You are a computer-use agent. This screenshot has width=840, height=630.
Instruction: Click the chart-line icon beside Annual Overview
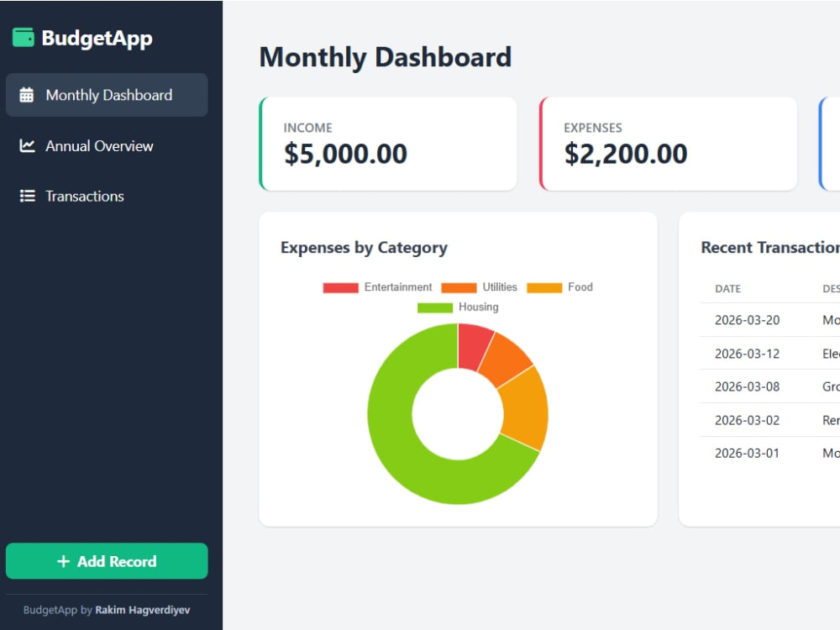[x=27, y=145]
